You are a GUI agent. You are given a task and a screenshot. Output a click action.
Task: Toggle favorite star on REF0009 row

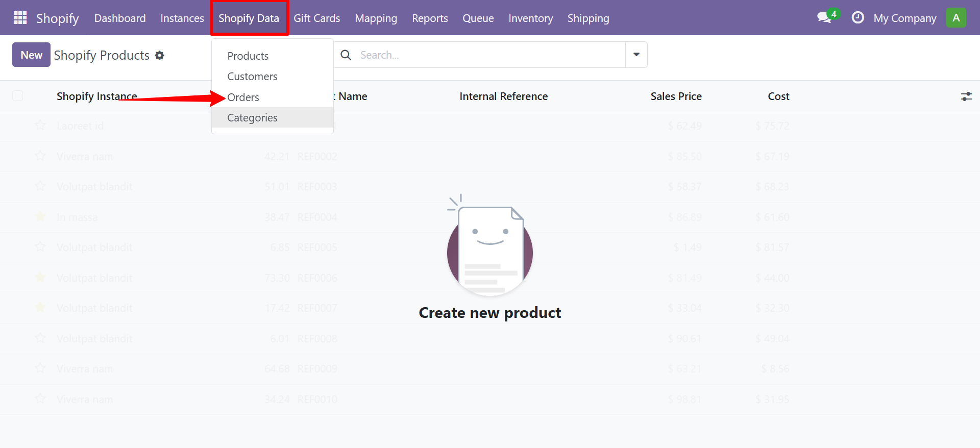[x=40, y=368]
